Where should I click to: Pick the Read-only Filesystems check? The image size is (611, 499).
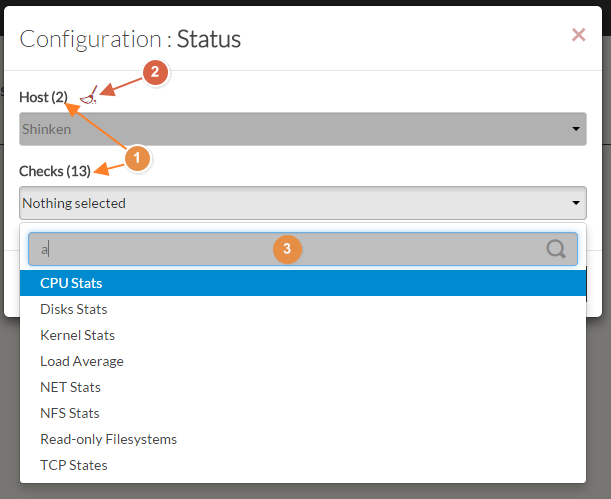coord(108,439)
